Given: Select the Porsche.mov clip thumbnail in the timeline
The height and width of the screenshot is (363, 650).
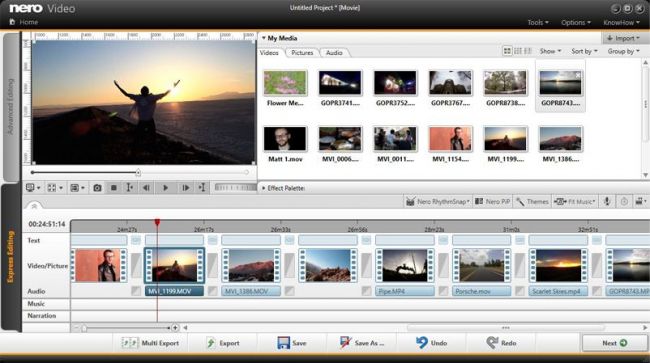Looking at the screenshot, I should (x=481, y=265).
